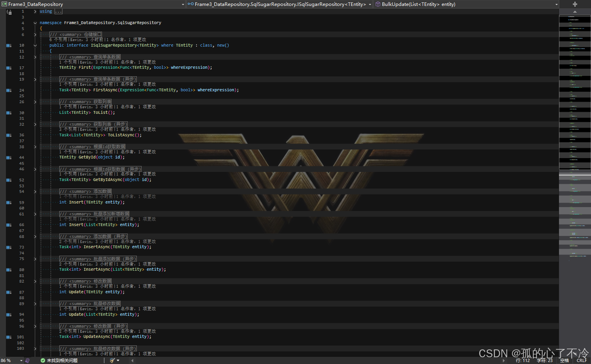Click the collapsed '/// <summary> 批量修改数据' on line 89
Image resolution: width=591 pixels, height=364 pixels.
pyautogui.click(x=90, y=304)
